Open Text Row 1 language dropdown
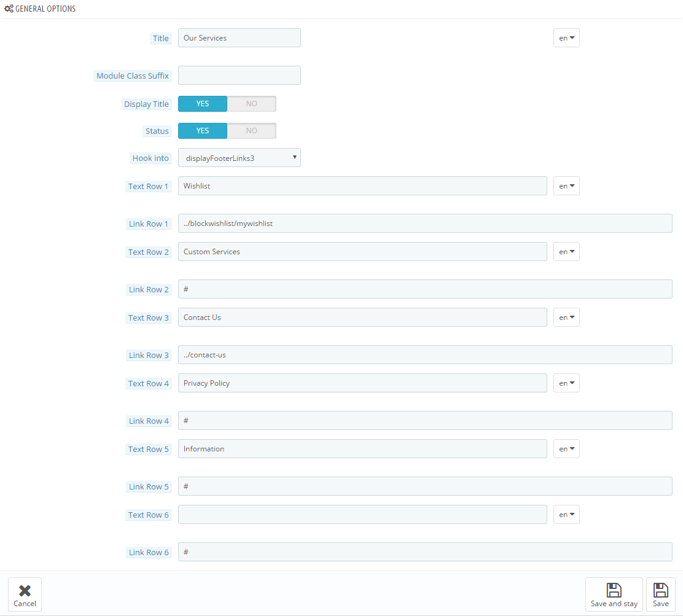The width and height of the screenshot is (683, 616). tap(566, 186)
